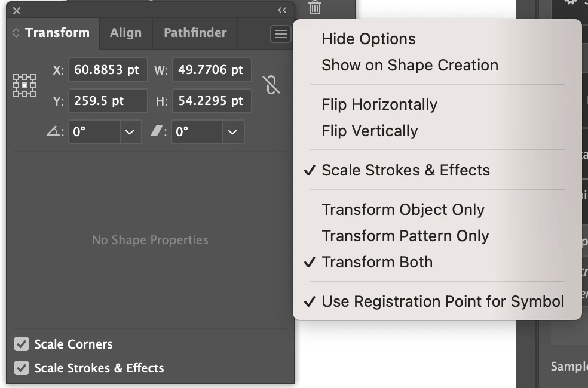Image resolution: width=588 pixels, height=388 pixels.
Task: Click the rotate angle icon
Action: 53,131
